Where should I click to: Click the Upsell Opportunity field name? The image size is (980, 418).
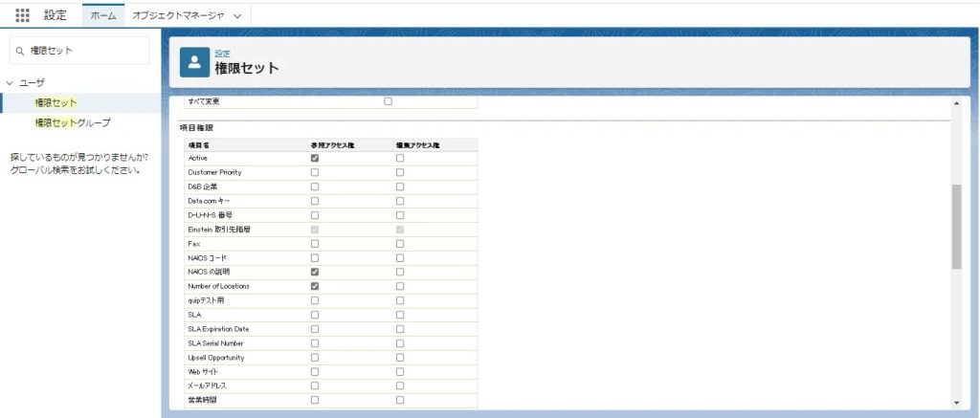click(x=216, y=358)
